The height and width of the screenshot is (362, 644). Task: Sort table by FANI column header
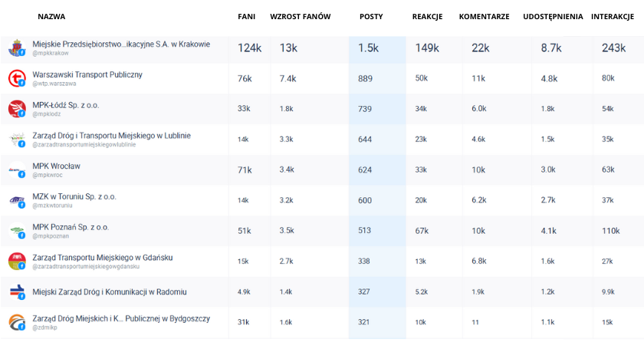coord(246,16)
